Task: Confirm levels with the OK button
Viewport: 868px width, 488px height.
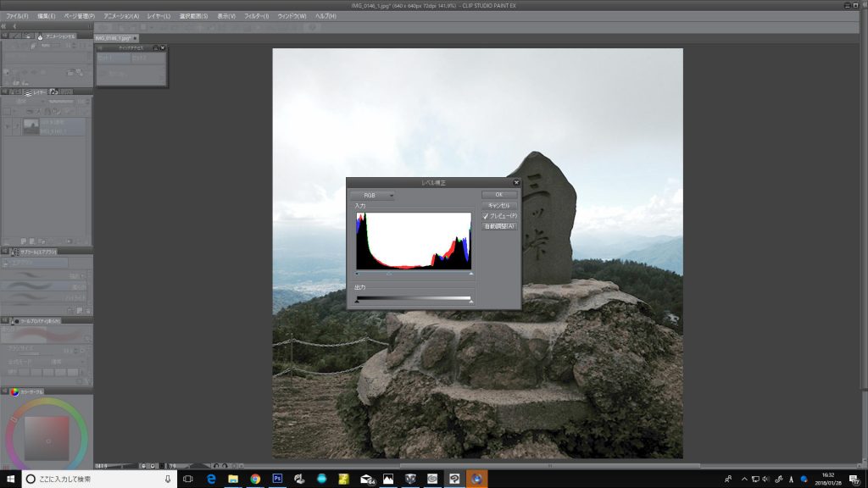Action: tap(498, 195)
